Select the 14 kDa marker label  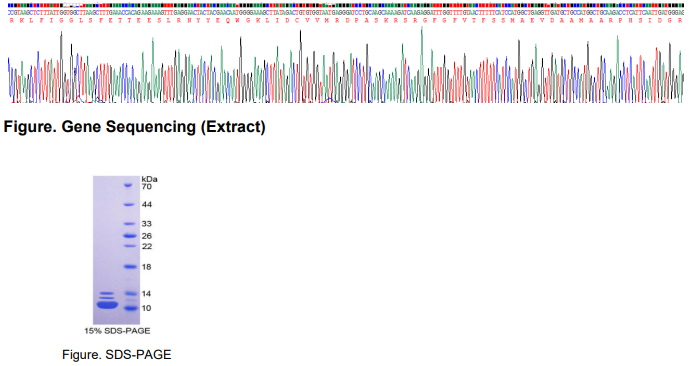click(x=147, y=294)
